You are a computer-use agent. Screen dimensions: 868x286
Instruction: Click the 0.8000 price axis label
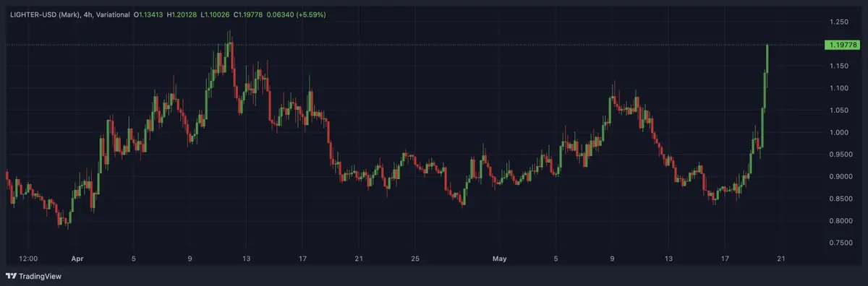[x=841, y=221]
